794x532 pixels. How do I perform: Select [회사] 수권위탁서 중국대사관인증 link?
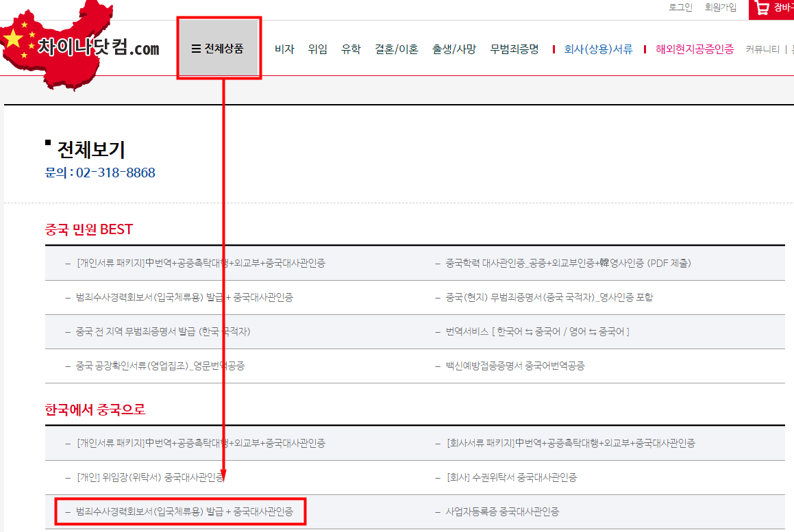[x=511, y=477]
